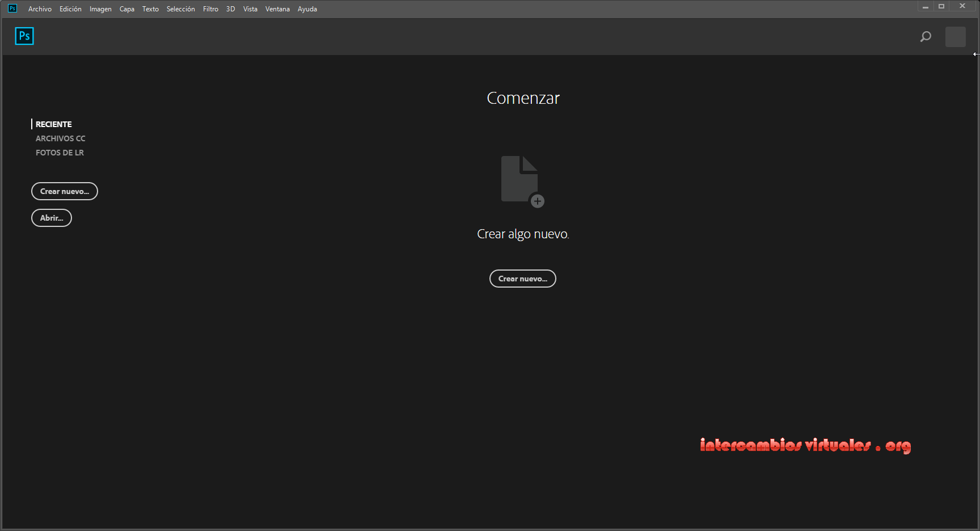Image resolution: width=980 pixels, height=531 pixels.
Task: Close the Photoshop window
Action: (962, 6)
